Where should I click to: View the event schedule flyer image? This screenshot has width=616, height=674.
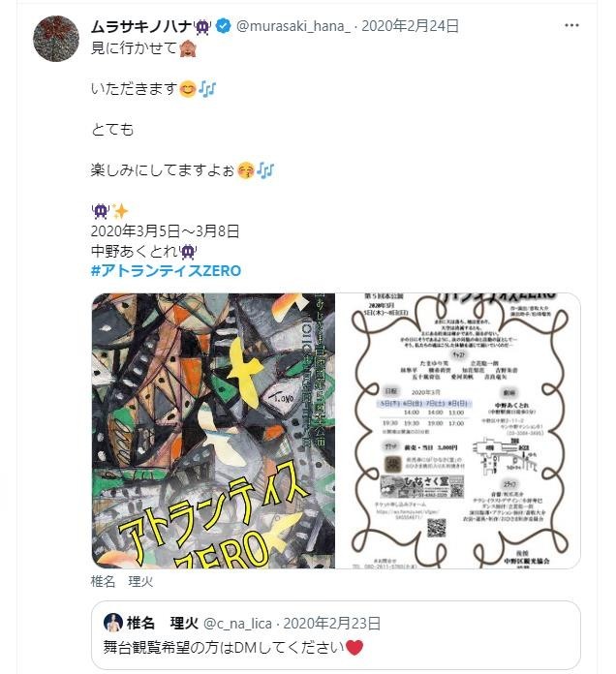click(x=458, y=431)
